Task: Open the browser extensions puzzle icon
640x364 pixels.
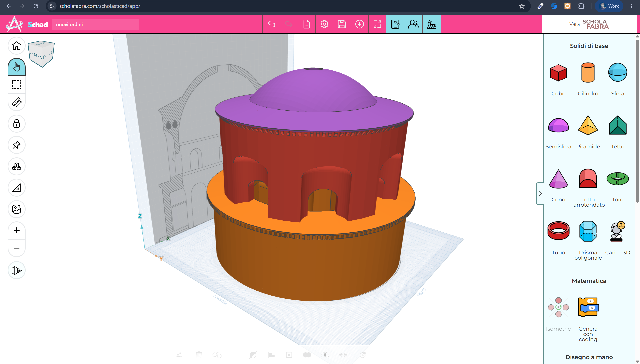Action: [x=581, y=6]
